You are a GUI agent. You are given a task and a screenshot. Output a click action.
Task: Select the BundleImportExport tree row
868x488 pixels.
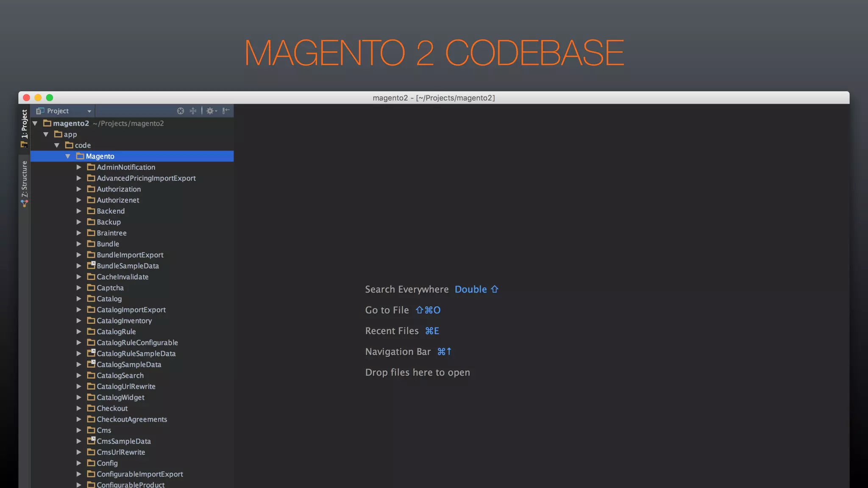[x=132, y=255]
